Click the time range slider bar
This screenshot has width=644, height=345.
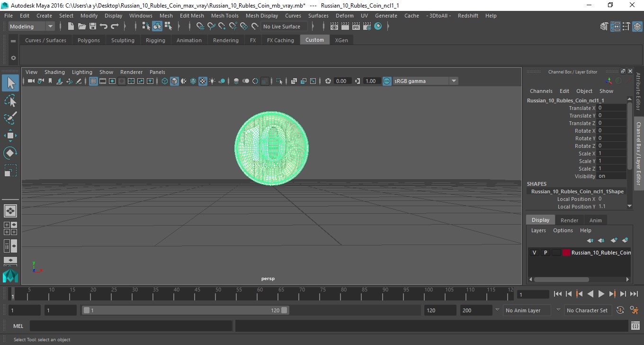pyautogui.click(x=185, y=310)
